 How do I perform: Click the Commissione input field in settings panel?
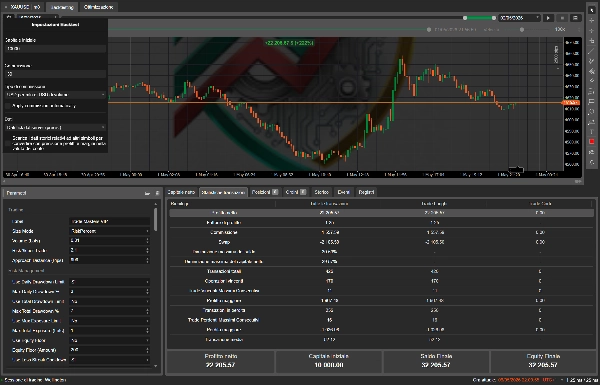click(55, 74)
